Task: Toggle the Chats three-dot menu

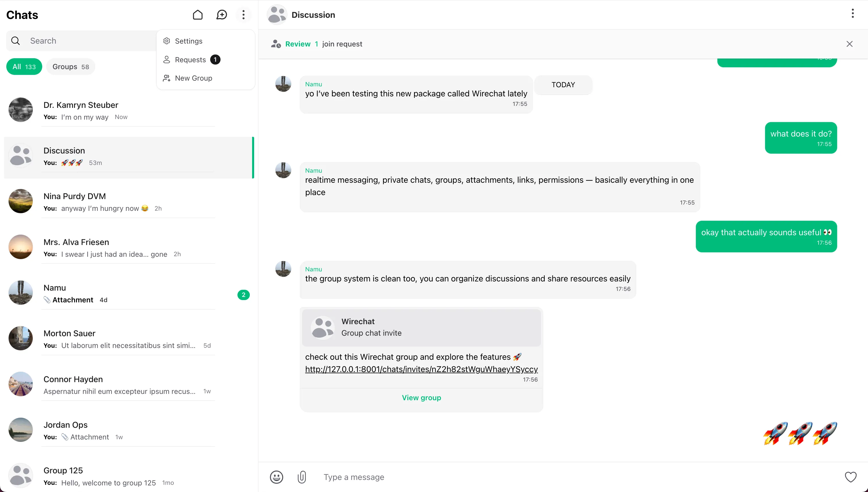Action: click(243, 15)
